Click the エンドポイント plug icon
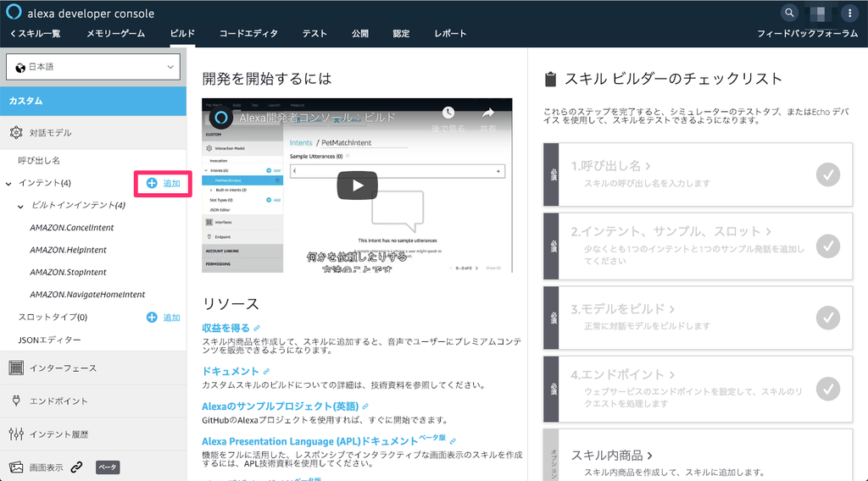868x481 pixels. pos(16,401)
